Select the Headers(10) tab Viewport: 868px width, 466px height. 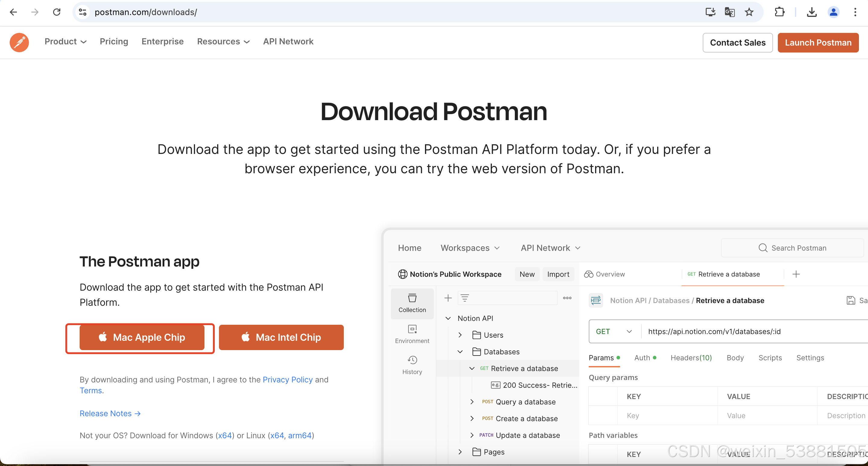pos(691,358)
